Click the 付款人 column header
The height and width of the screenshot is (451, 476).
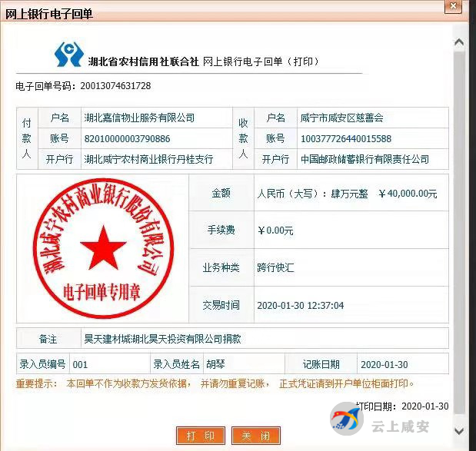27,138
